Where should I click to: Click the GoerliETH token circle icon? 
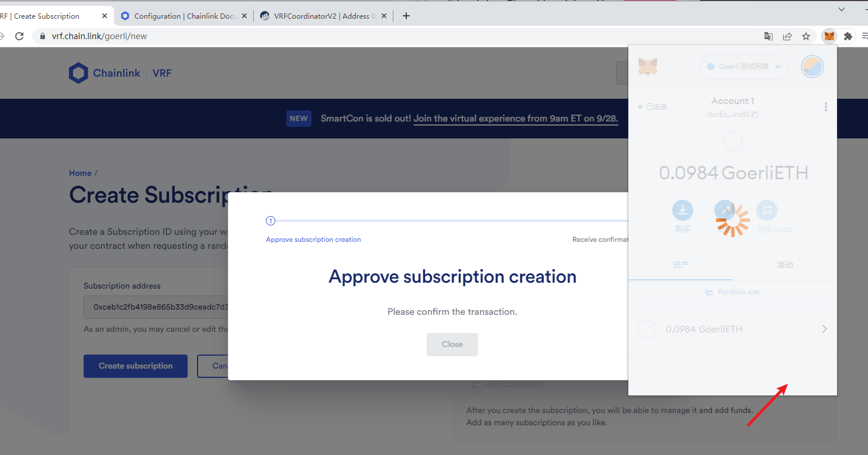pyautogui.click(x=646, y=329)
